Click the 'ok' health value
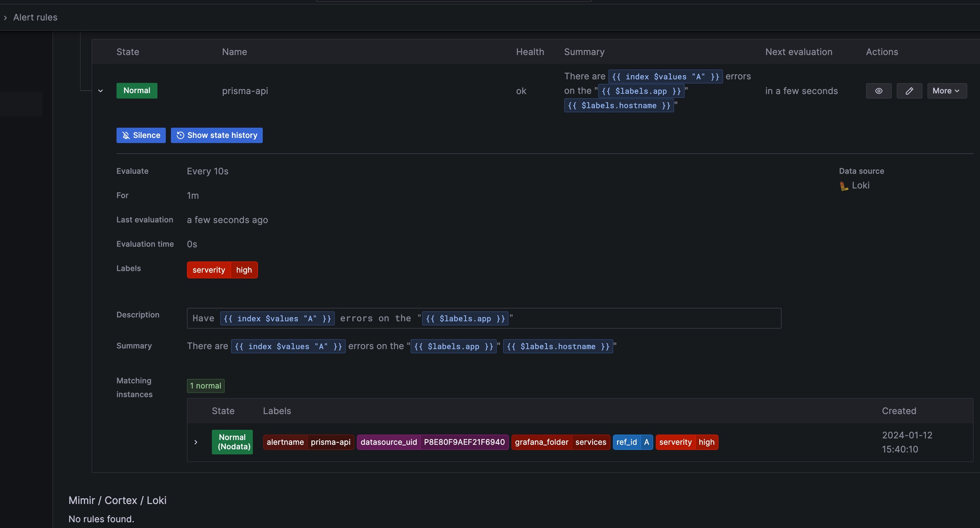Screen dimensions: 980x528 [x=521, y=91]
